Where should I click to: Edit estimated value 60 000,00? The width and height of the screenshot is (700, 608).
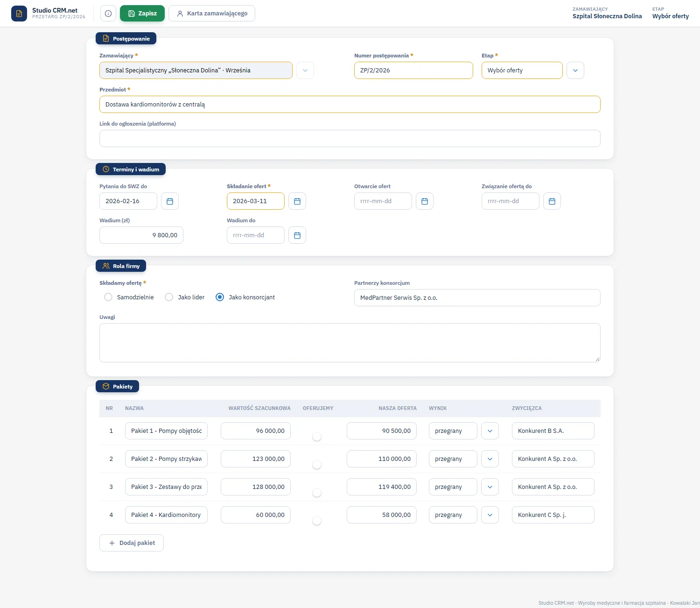[x=256, y=515]
